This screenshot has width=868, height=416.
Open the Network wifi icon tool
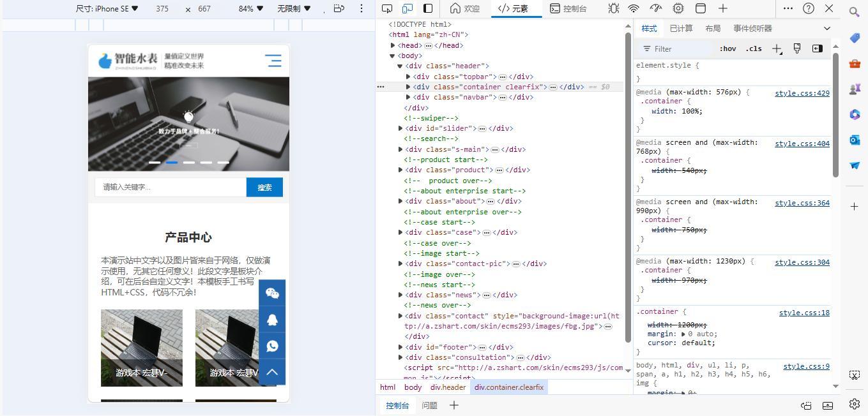click(x=634, y=8)
